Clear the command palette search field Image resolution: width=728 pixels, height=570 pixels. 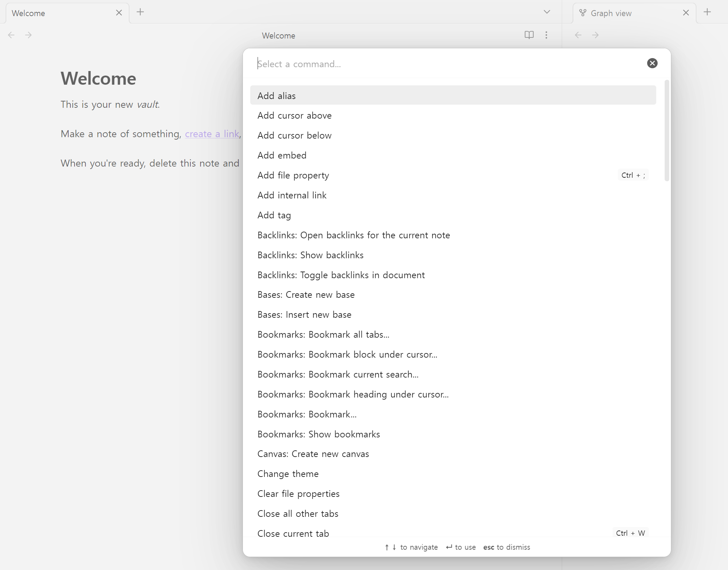[652, 63]
